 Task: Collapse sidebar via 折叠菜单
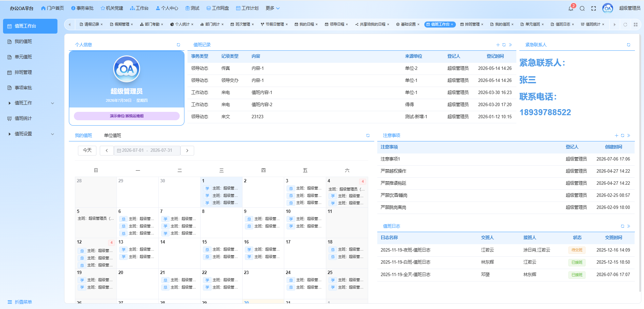tap(20, 302)
